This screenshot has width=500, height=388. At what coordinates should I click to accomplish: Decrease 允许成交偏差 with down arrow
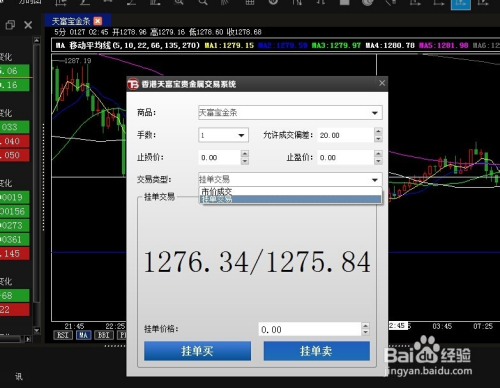[378, 139]
